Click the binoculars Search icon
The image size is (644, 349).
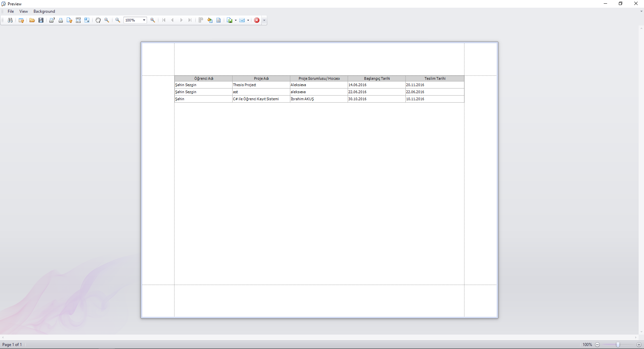pyautogui.click(x=10, y=20)
